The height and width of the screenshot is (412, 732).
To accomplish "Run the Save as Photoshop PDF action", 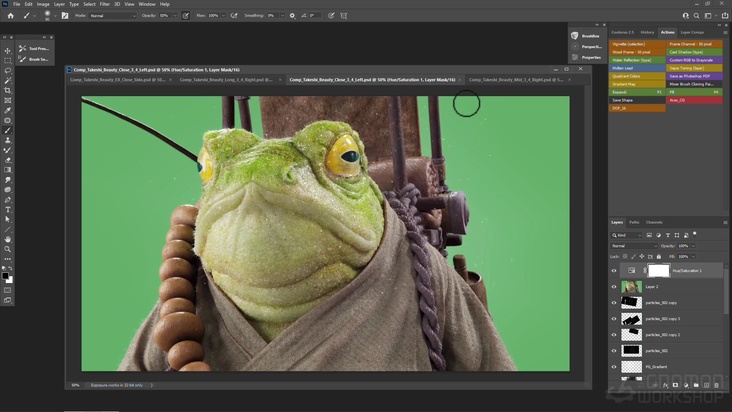I will click(694, 76).
